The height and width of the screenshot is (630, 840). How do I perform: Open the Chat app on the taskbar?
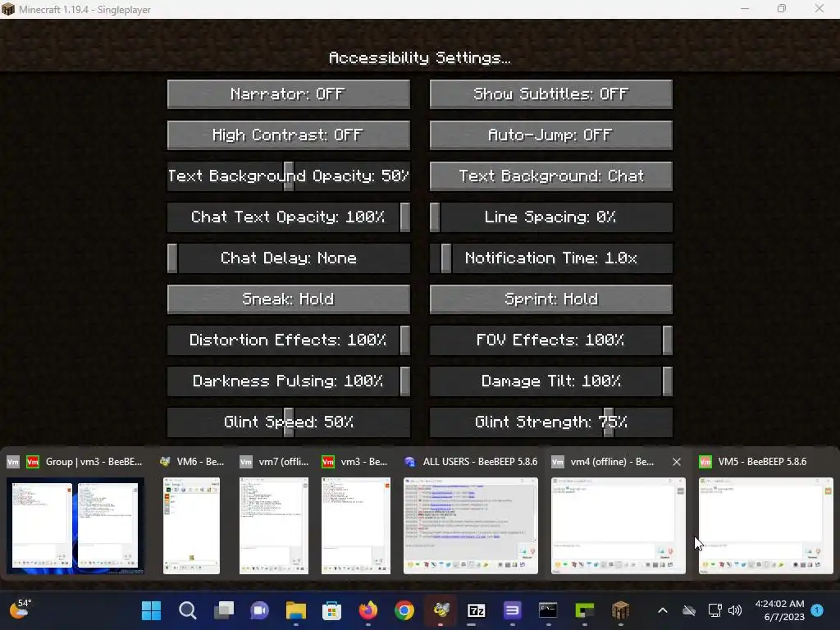pos(260,610)
